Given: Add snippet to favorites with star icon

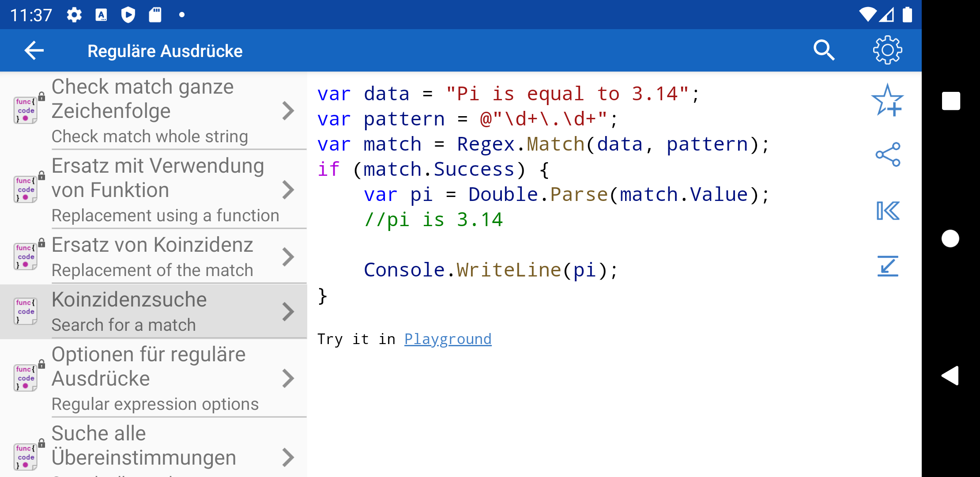Looking at the screenshot, I should tap(887, 100).
